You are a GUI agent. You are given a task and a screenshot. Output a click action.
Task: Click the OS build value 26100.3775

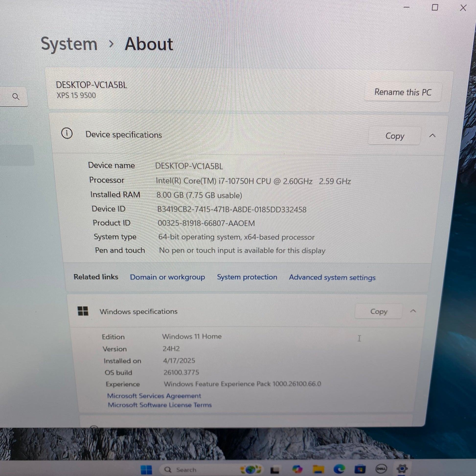[x=181, y=372]
